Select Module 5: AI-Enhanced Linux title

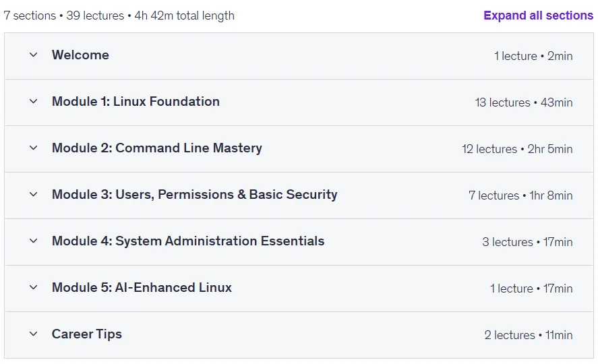pyautogui.click(x=142, y=288)
